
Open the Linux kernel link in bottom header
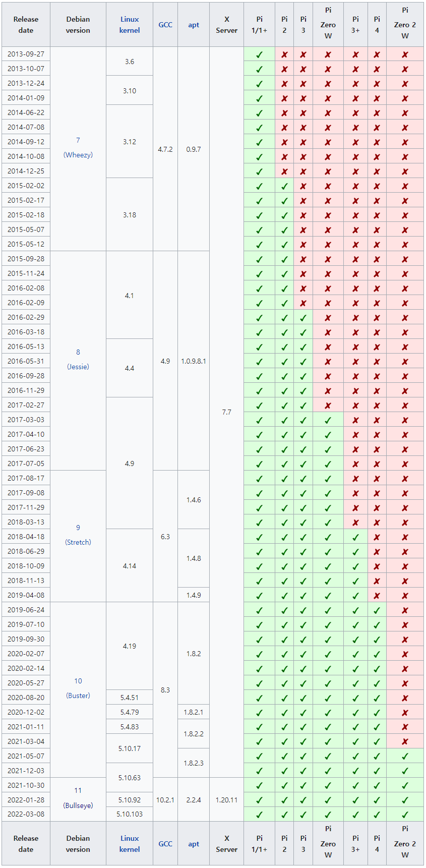[130, 844]
